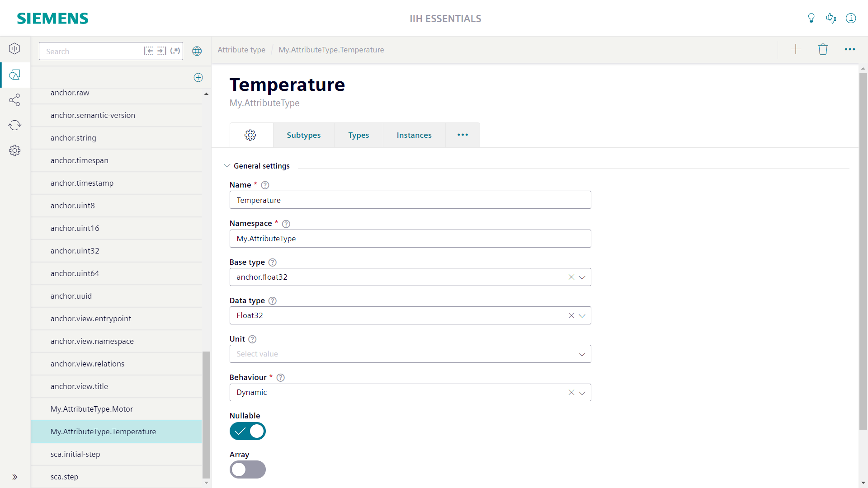Select anchor.uint16 in list
Image resolution: width=868 pixels, height=488 pixels.
point(116,228)
